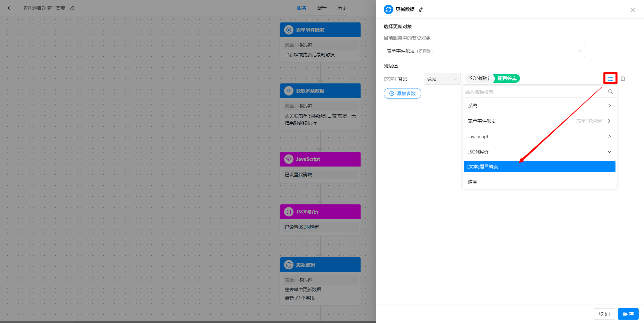Click the pencil icon beside 多选题自动填写答案
The image size is (644, 323).
pyautogui.click(x=72, y=8)
